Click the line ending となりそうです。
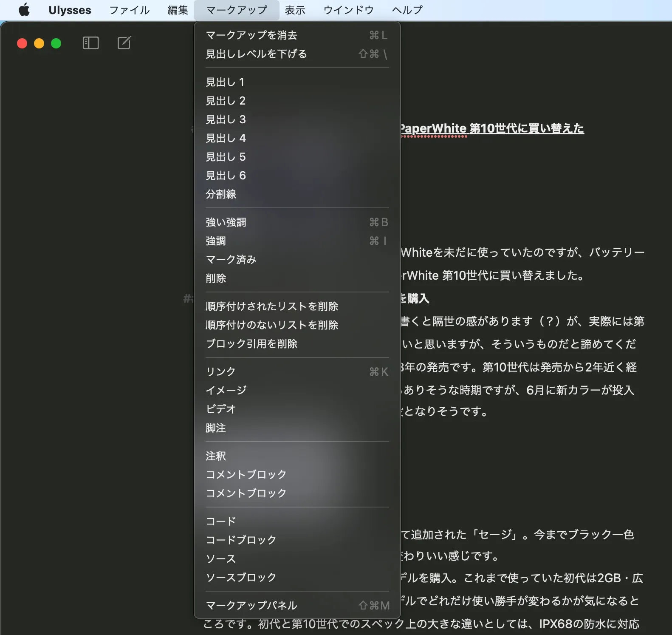The image size is (672, 635). [445, 411]
